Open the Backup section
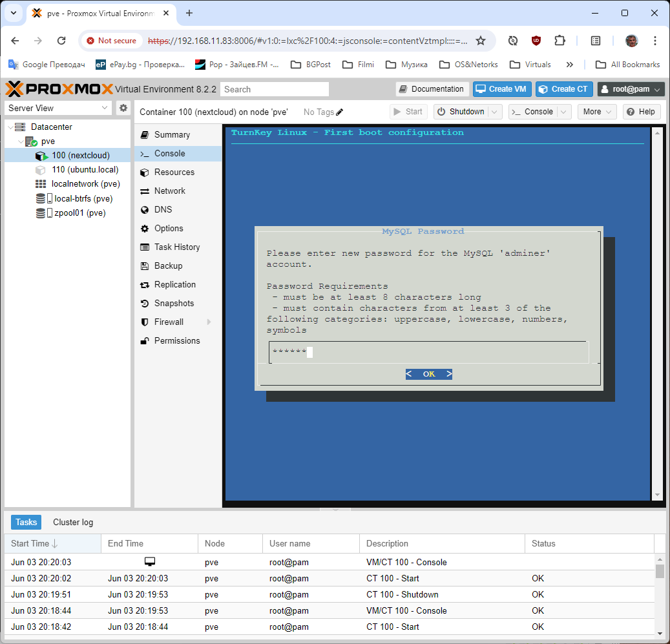This screenshot has height=644, width=670. [x=178, y=266]
